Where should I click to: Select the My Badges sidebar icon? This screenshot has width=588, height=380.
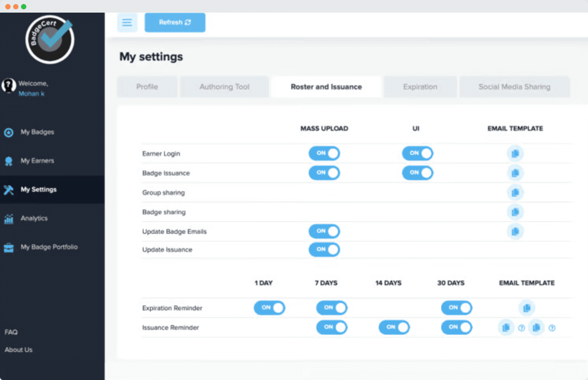[9, 132]
